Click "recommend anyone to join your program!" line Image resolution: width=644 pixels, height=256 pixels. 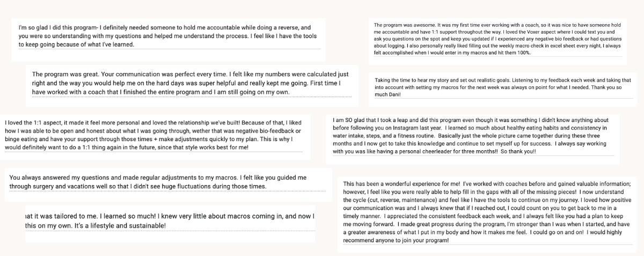(x=396, y=240)
